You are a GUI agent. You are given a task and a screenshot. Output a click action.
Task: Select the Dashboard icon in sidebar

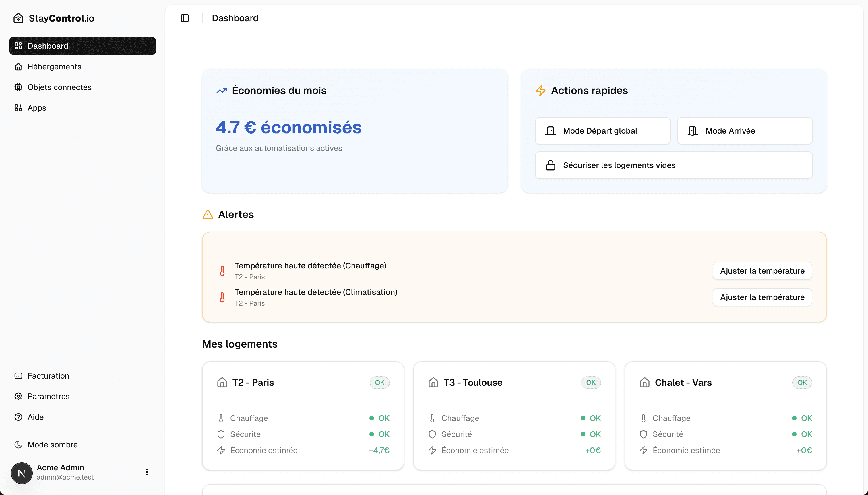tap(19, 46)
